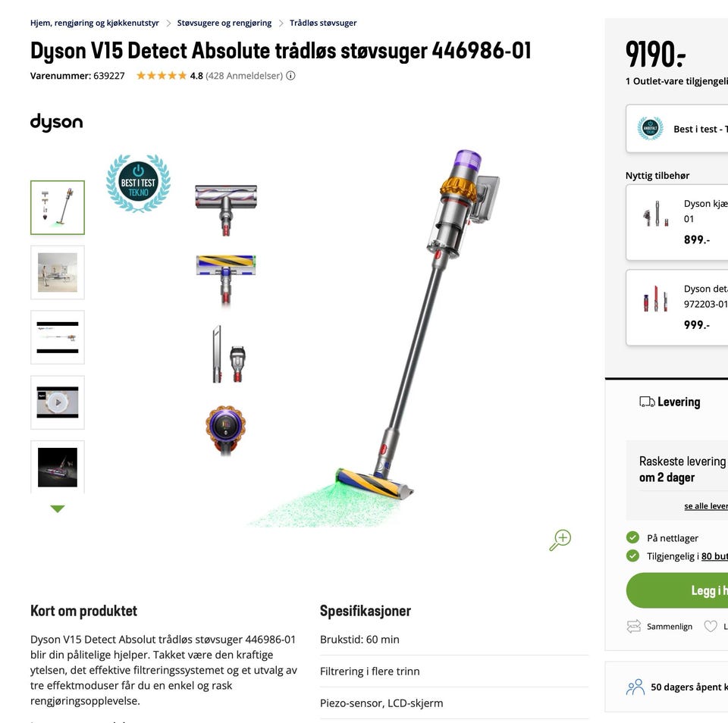Play the product video thumbnail
The image size is (728, 723).
[x=58, y=402]
